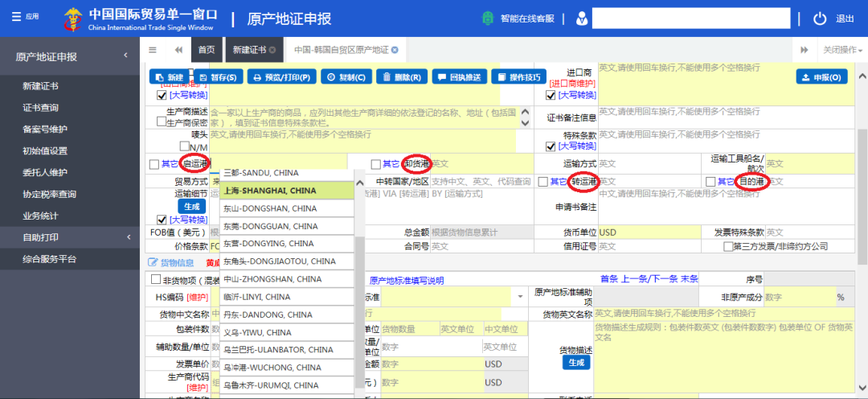Image resolution: width=868 pixels, height=399 pixels.
Task: Focus the 运输方式 input field
Action: 649,164
